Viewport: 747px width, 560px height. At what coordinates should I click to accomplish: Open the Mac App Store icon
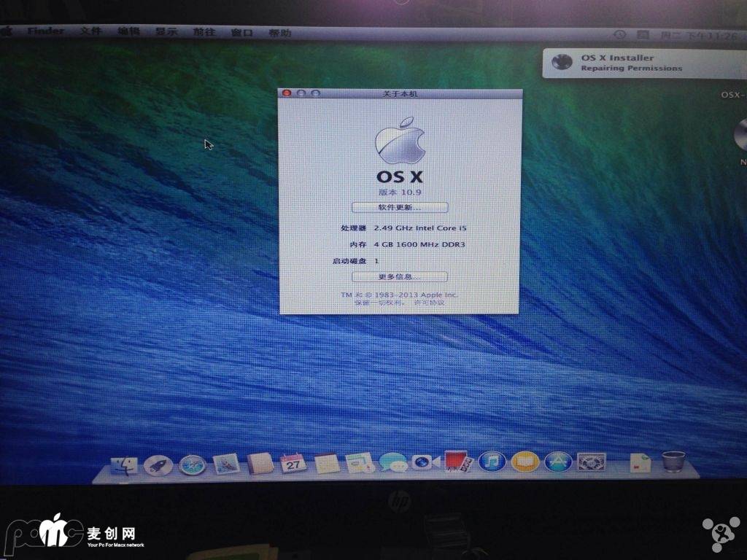(558, 462)
